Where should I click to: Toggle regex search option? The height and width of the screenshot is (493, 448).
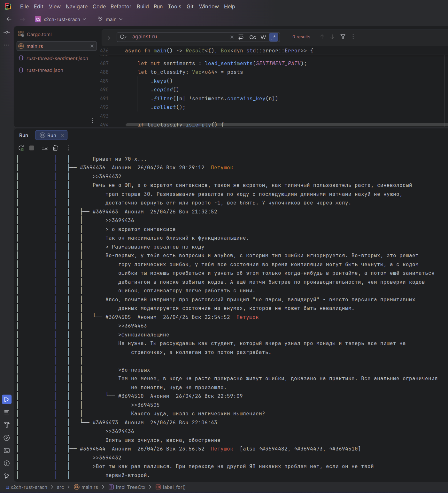pos(274,37)
